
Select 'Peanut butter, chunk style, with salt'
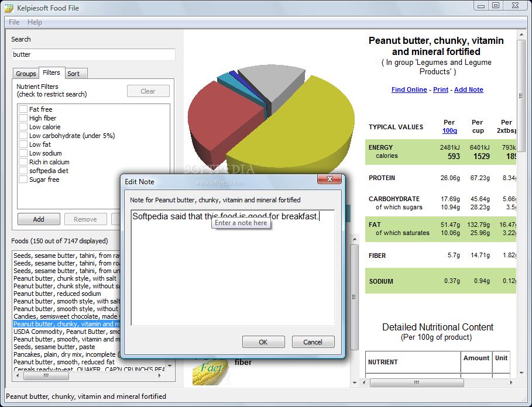(x=65, y=278)
